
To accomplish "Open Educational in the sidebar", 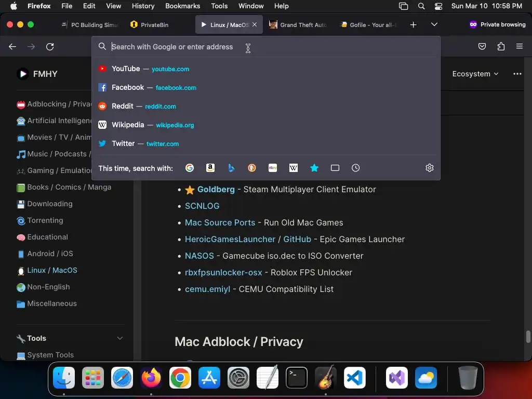I will click(x=47, y=237).
